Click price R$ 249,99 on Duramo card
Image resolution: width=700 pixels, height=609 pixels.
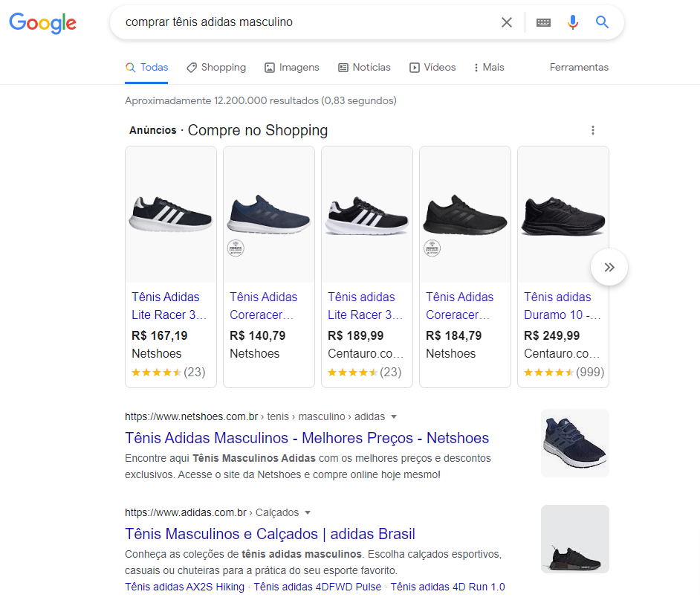pos(552,335)
